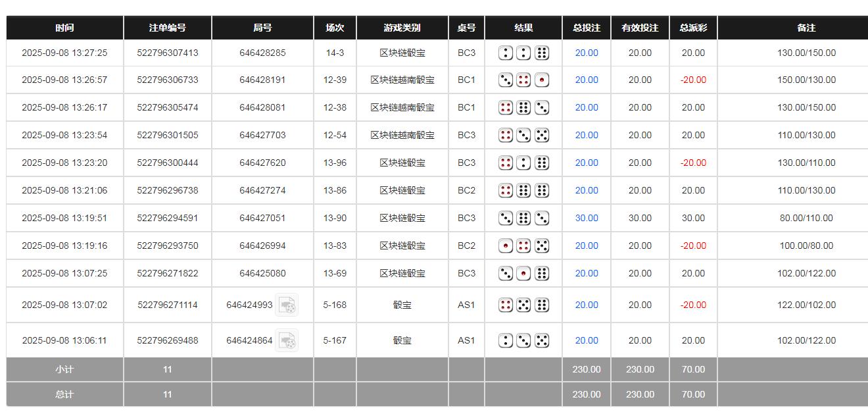Click the red four-pip dice in round 646427274
868x414 pixels.
tap(506, 190)
